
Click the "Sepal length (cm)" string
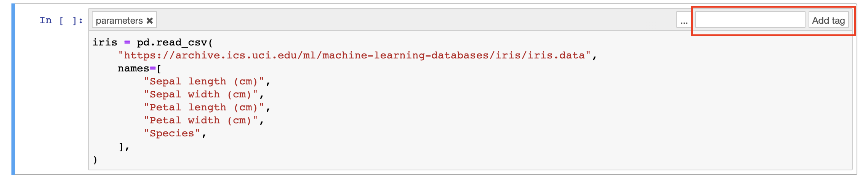204,82
